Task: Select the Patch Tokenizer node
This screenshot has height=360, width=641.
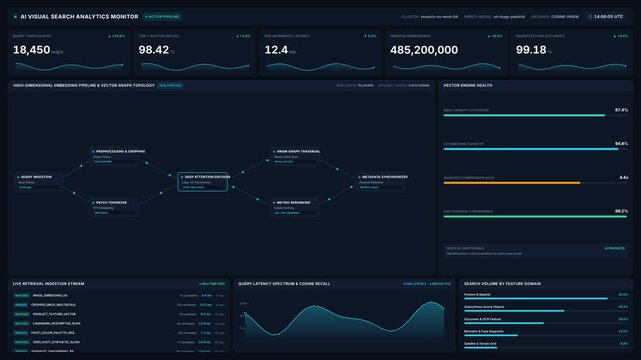Action: 114,208
